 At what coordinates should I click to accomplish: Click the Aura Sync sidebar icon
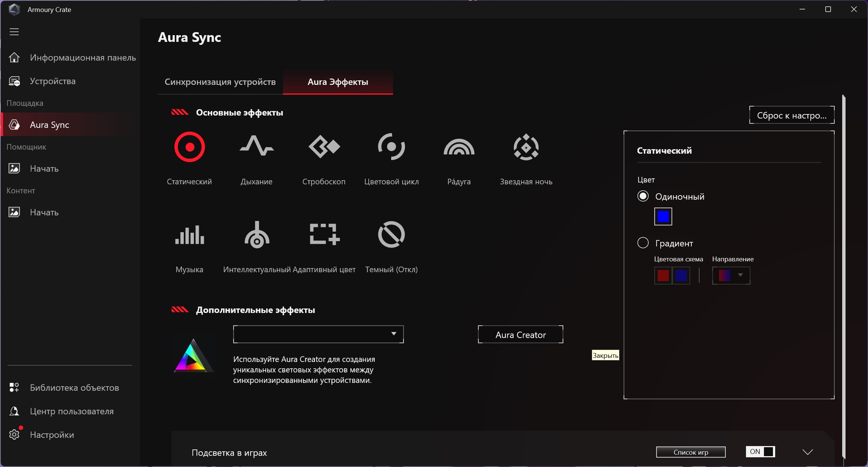(x=14, y=125)
